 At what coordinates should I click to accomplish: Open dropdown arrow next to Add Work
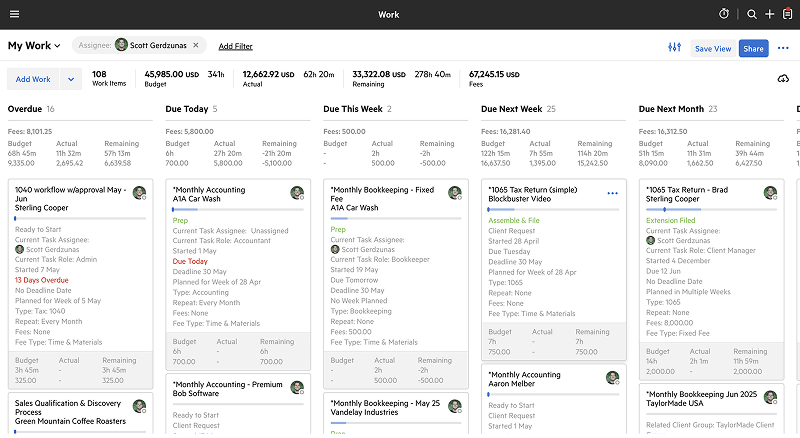point(71,79)
